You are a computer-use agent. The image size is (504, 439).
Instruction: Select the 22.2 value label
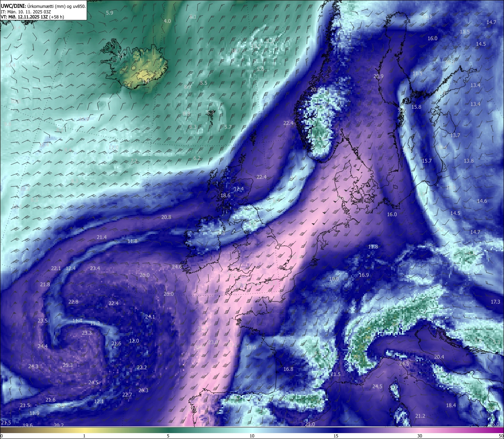(142, 368)
